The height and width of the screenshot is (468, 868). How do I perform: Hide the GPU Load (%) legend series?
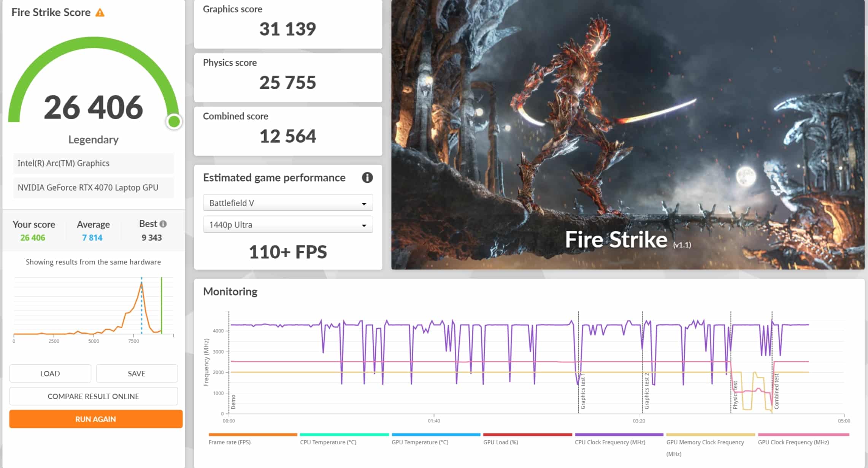500,442
